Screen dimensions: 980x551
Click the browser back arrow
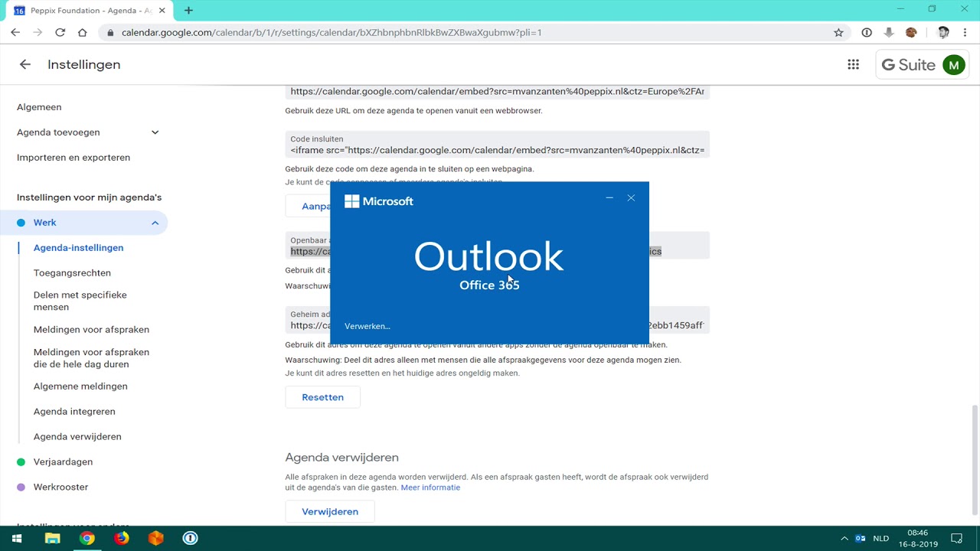15,32
